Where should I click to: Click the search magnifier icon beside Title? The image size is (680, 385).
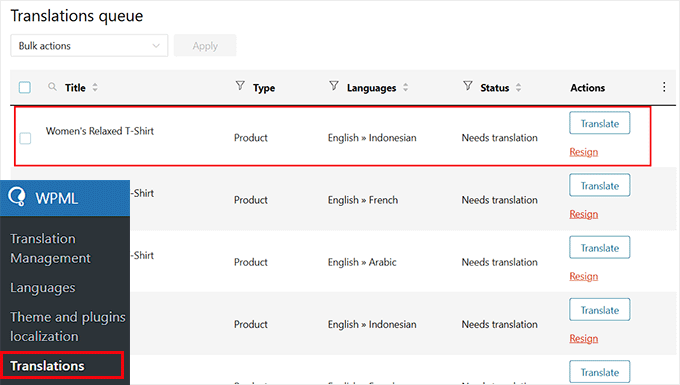point(52,87)
